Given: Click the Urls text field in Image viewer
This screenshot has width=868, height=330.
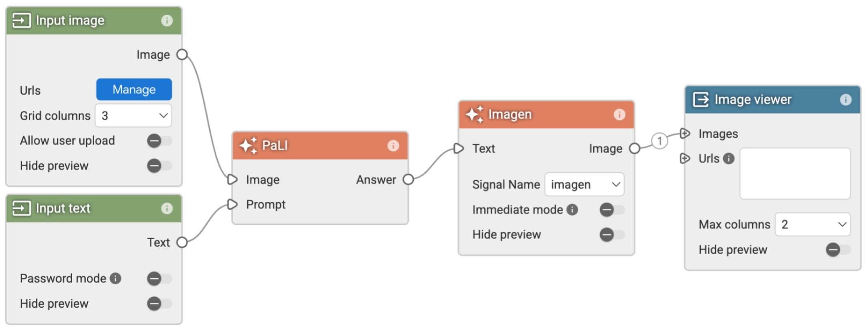Looking at the screenshot, I should pos(795,174).
